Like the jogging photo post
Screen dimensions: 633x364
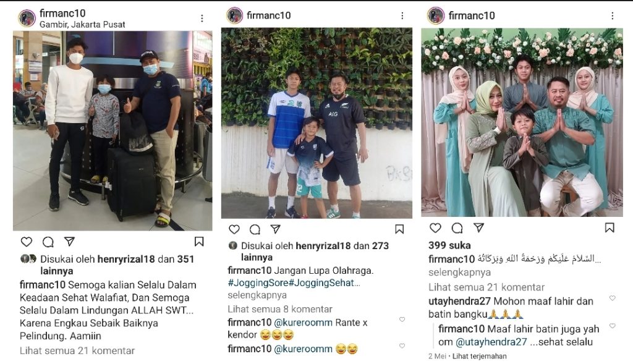(234, 229)
